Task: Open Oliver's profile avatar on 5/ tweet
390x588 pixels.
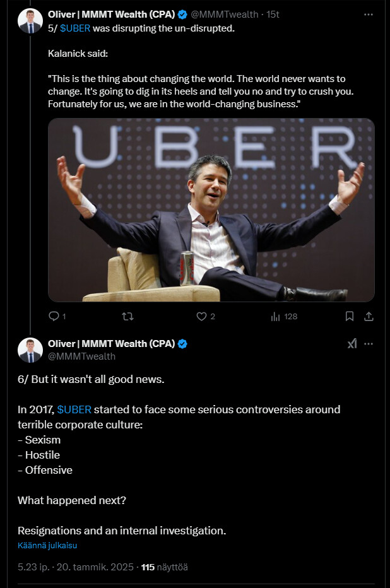Action: [30, 20]
